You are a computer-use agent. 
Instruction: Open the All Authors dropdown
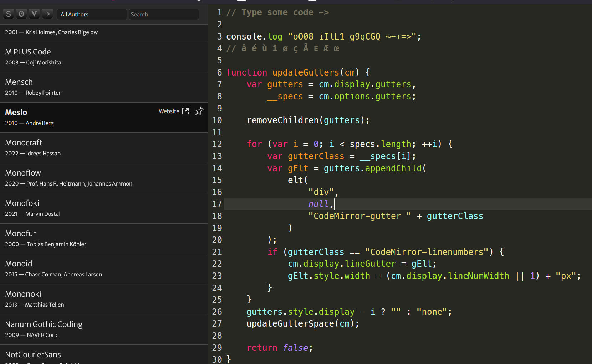point(92,14)
